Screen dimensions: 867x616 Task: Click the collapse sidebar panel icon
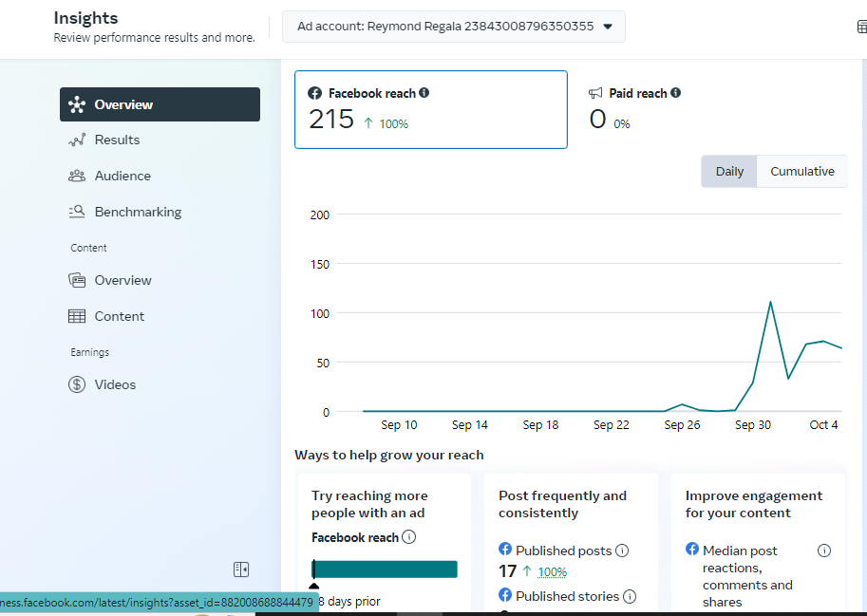coord(241,569)
